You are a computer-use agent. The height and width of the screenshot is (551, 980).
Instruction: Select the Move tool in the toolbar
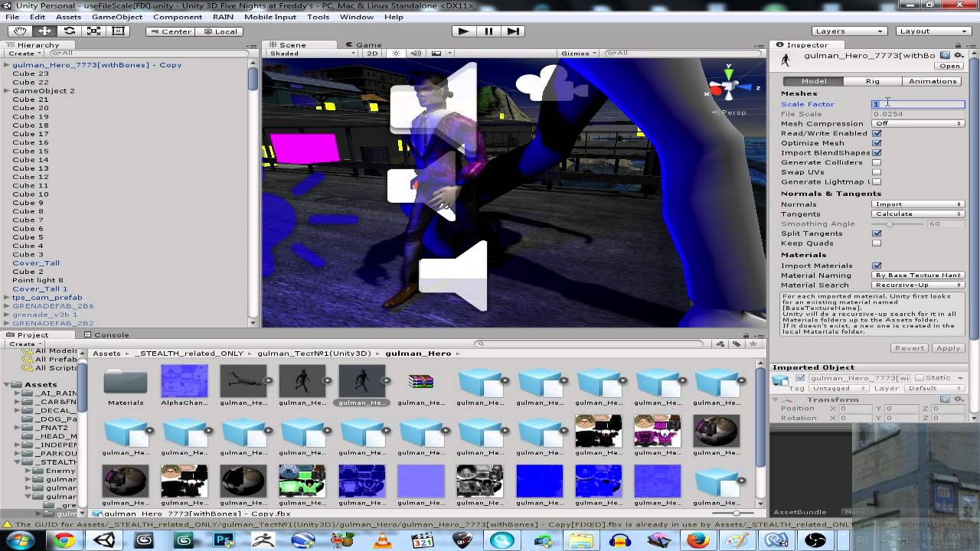pyautogui.click(x=44, y=31)
